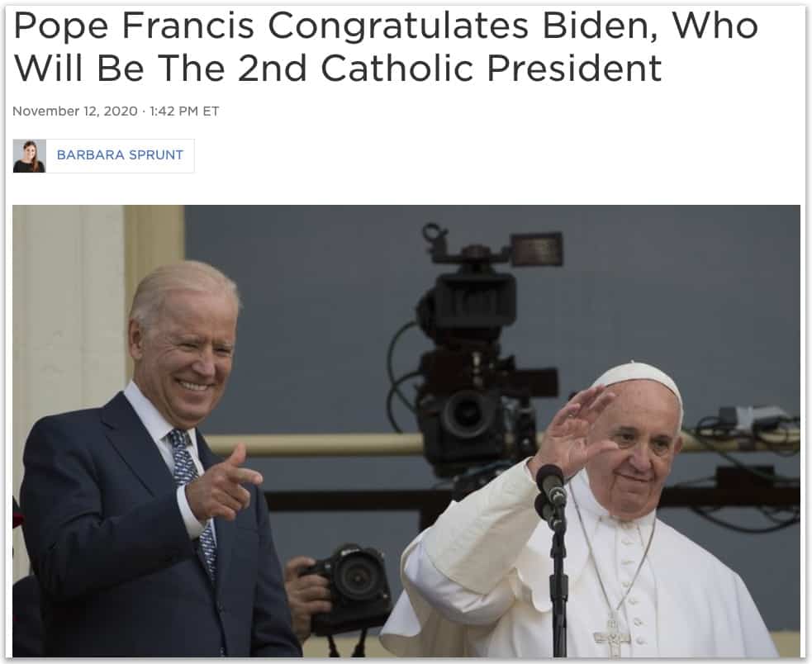Open Barbara Sprunt's author photo thumbnail

pos(30,156)
